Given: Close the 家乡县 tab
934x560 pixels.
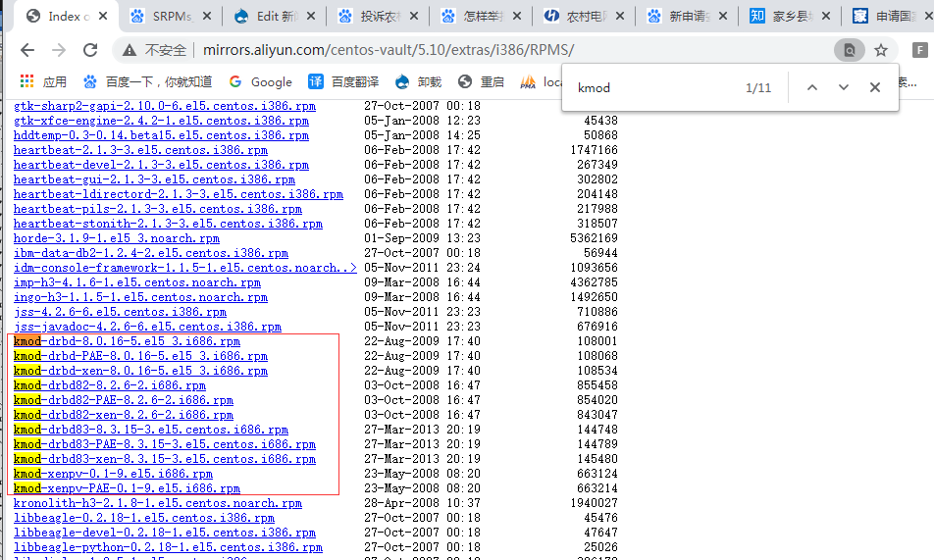Looking at the screenshot, I should pos(826,16).
